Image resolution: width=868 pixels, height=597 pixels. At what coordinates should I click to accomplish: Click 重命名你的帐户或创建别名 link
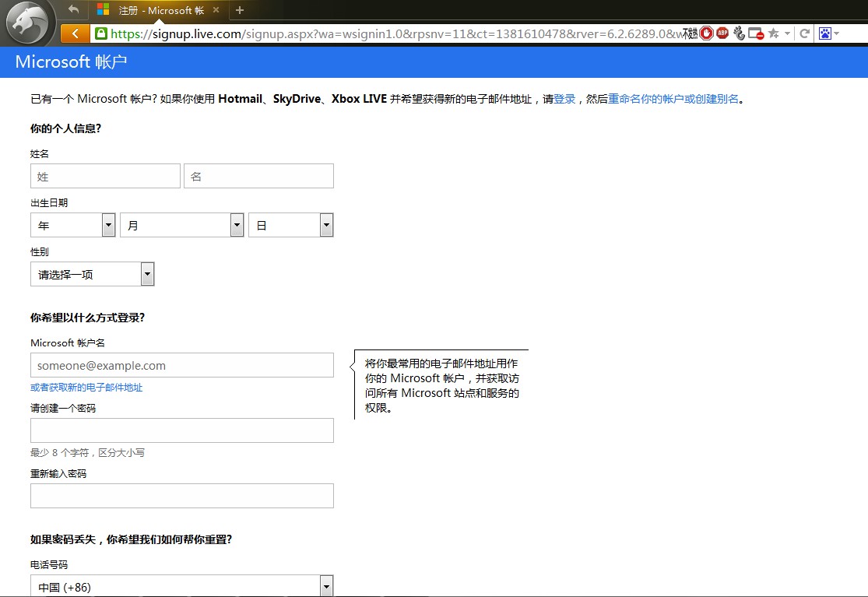[673, 99]
